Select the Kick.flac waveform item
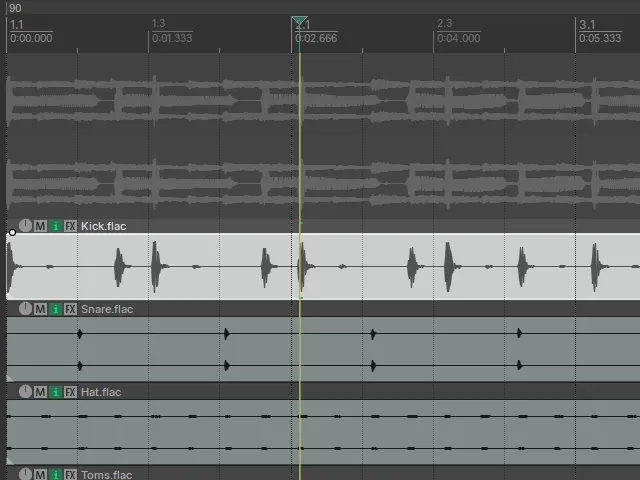The image size is (640, 480). pyautogui.click(x=323, y=267)
